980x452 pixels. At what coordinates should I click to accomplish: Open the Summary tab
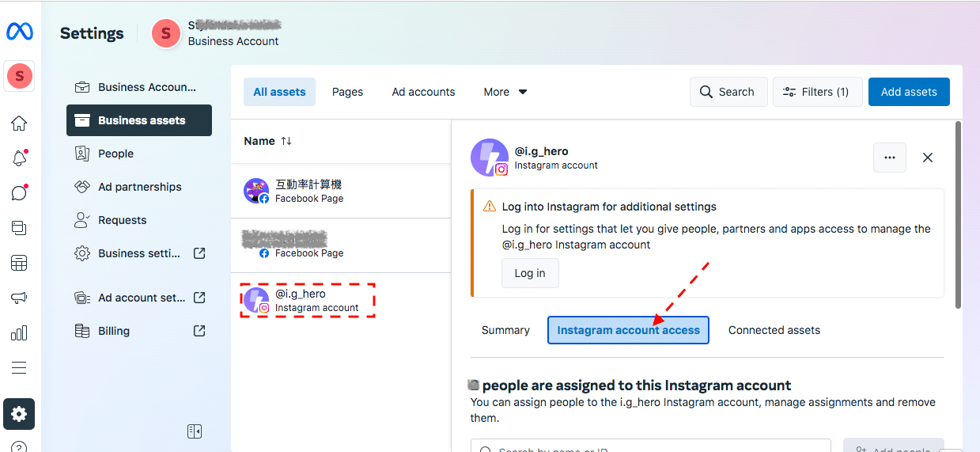[505, 330]
